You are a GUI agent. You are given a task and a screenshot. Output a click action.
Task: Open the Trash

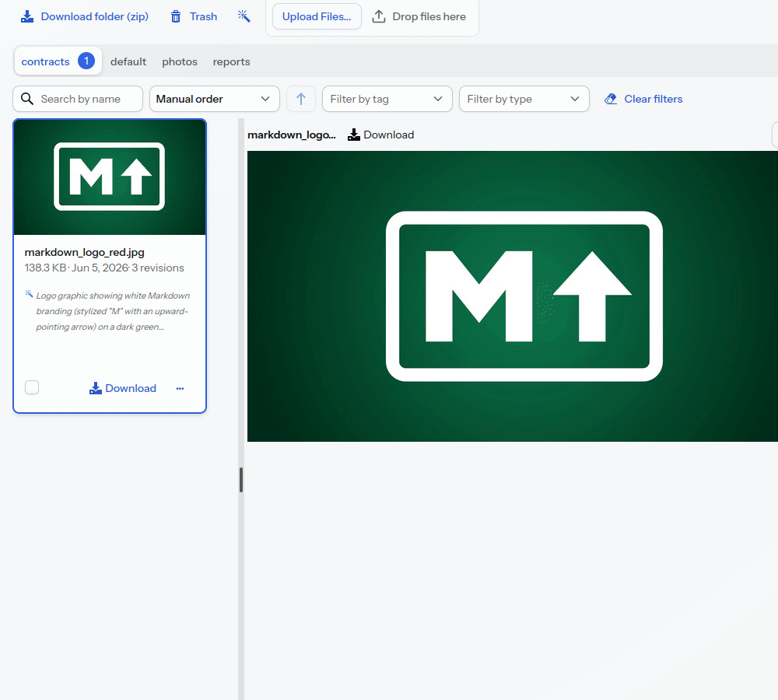click(x=194, y=16)
